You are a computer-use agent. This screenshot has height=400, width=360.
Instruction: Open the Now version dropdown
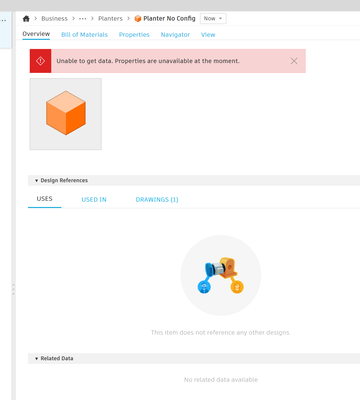213,19
